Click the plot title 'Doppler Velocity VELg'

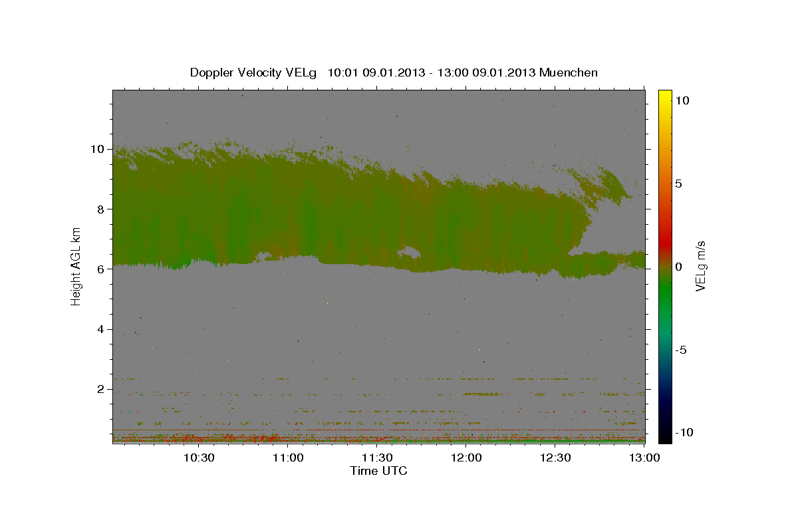click(253, 72)
